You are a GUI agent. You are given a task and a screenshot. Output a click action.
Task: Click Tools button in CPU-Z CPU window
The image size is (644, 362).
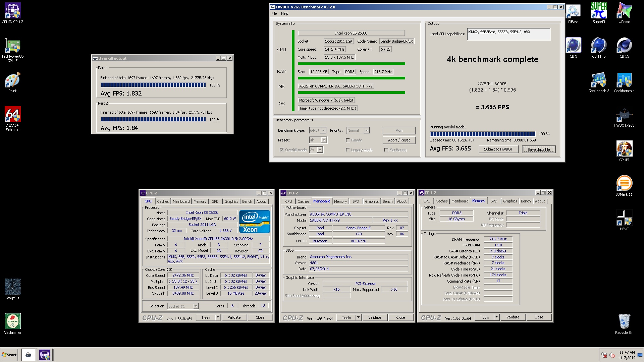coord(206,317)
